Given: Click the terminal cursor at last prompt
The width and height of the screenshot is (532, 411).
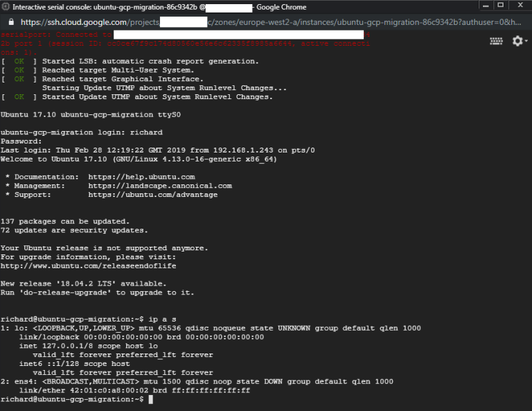Looking at the screenshot, I should click(x=150, y=399).
